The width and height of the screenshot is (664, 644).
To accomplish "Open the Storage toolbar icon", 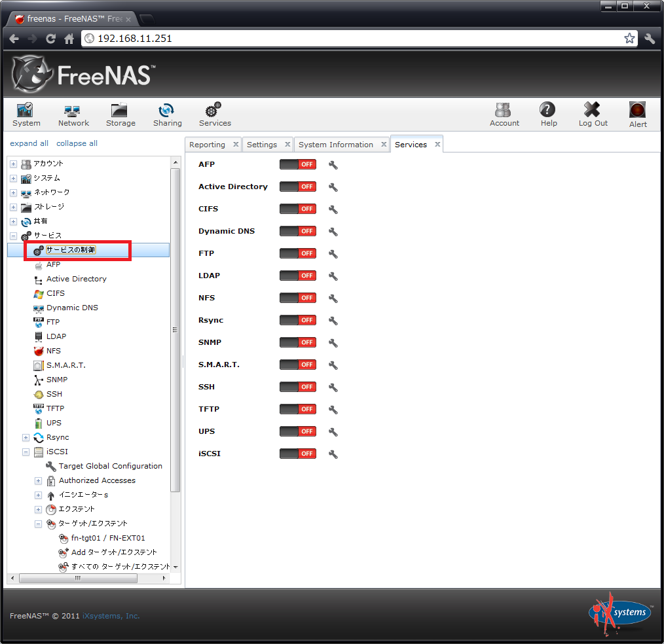I will point(120,115).
